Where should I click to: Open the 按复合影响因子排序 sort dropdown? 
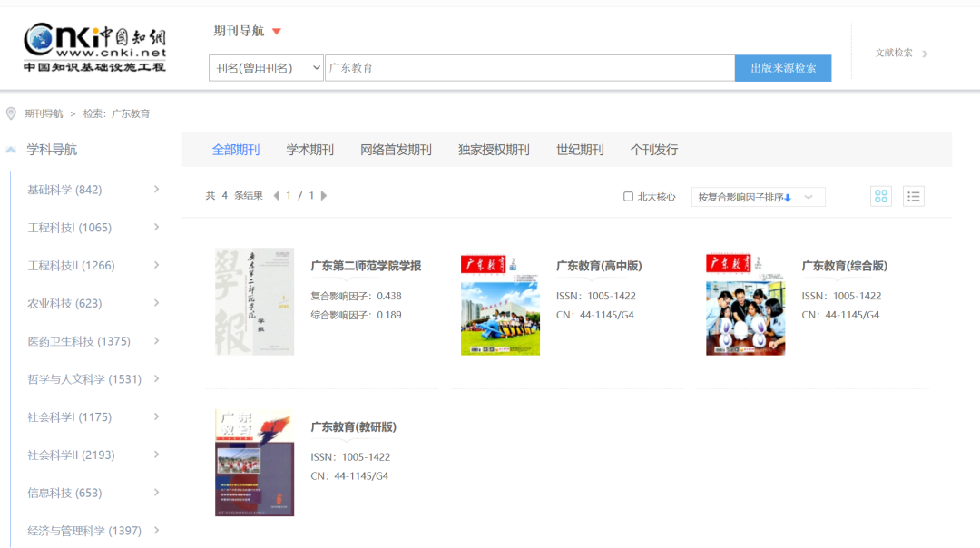click(758, 196)
